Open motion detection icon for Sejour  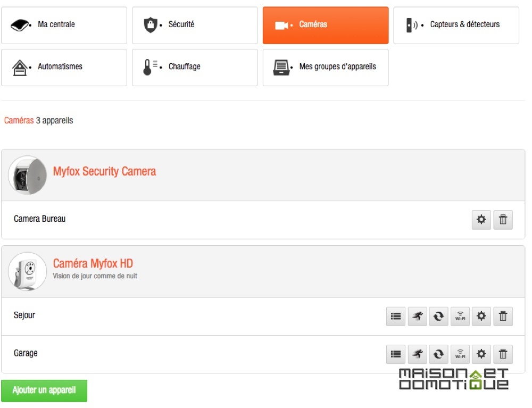click(x=417, y=317)
